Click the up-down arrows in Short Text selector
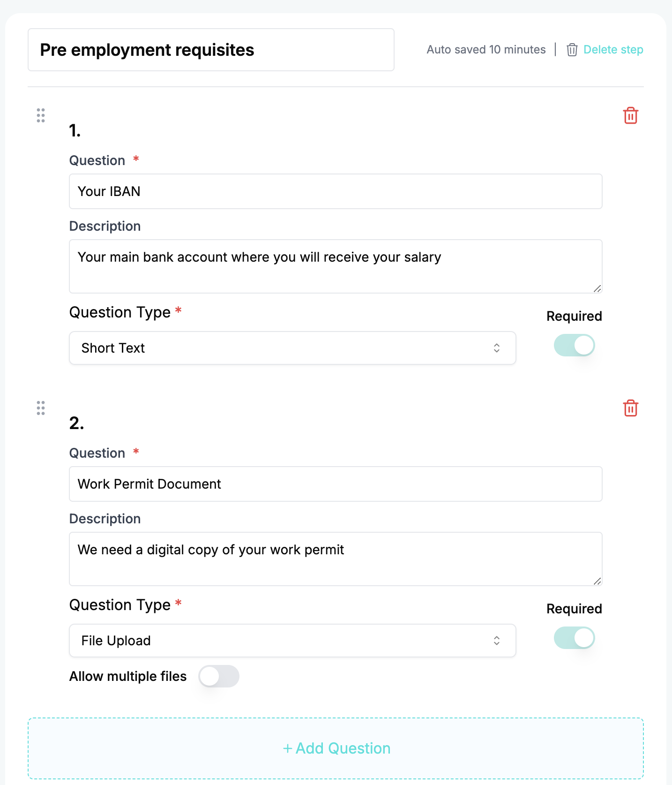This screenshot has height=785, width=672. click(x=497, y=348)
